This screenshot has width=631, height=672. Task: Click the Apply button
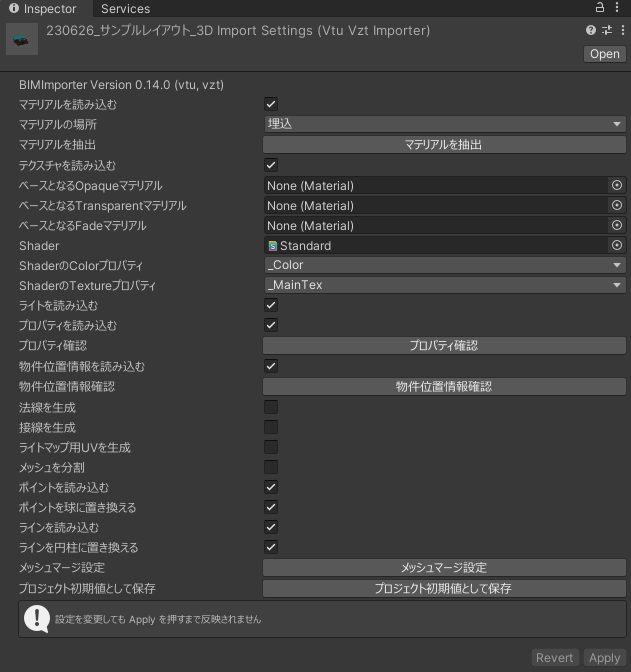click(x=604, y=657)
